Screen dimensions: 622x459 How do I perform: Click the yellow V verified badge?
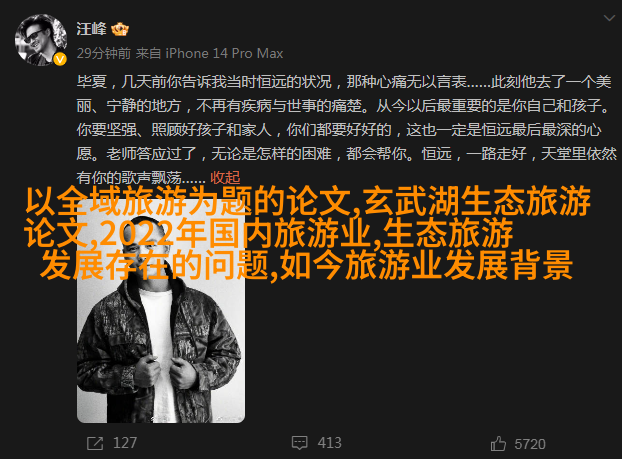point(60,59)
